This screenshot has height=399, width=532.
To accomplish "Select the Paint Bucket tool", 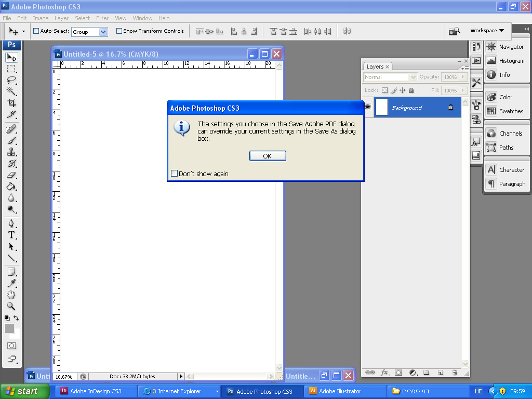I will [11, 187].
